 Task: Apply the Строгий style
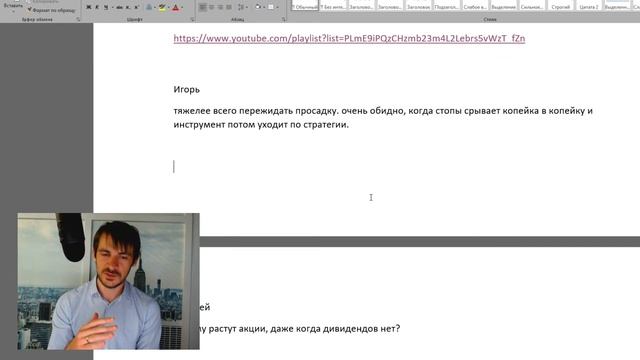pos(560,5)
